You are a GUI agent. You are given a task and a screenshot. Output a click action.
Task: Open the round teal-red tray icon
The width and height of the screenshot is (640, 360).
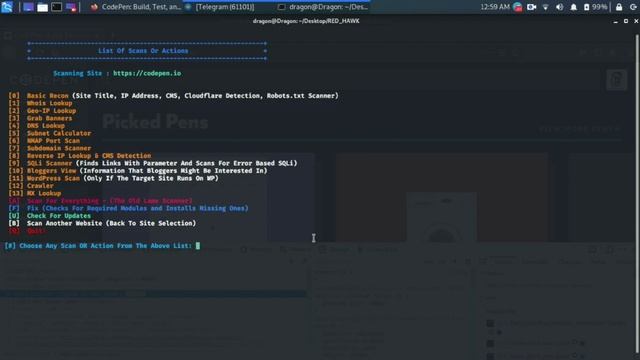click(x=518, y=7)
